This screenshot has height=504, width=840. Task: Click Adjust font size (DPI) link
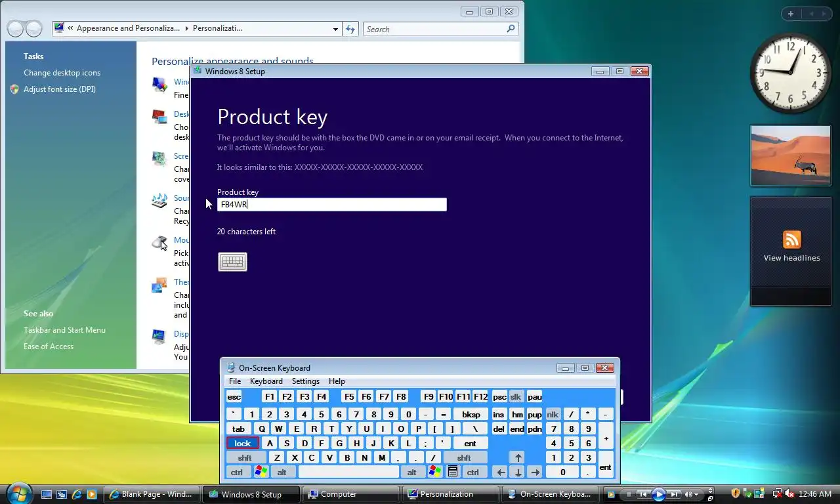(60, 89)
